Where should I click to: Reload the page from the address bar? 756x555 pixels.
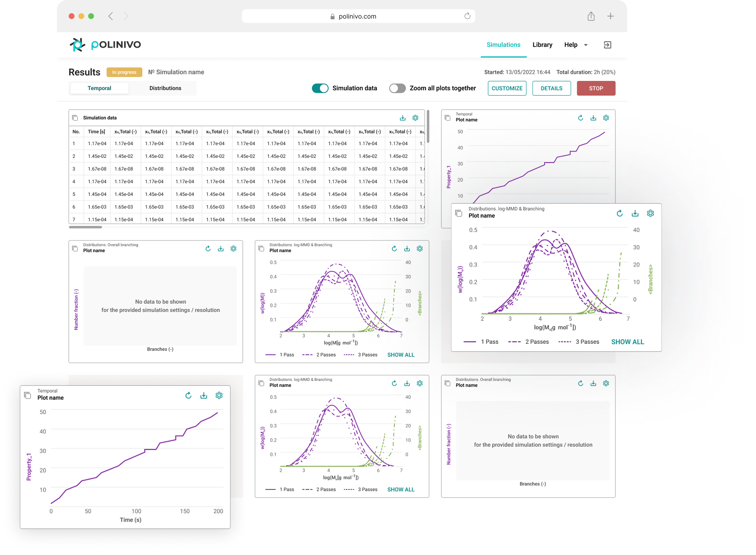click(467, 16)
